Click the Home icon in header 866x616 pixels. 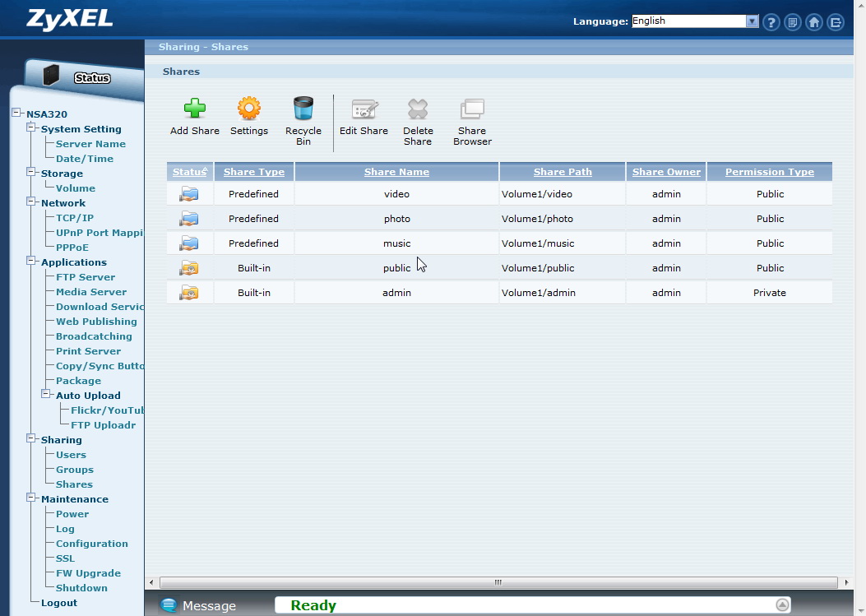tap(814, 23)
